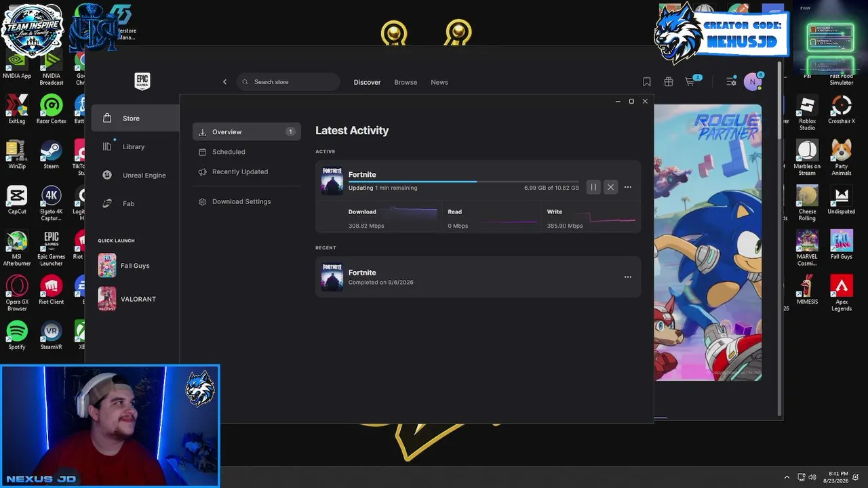Open the SteamVR desktop icon
Screen dimensions: 868x488
click(52, 335)
